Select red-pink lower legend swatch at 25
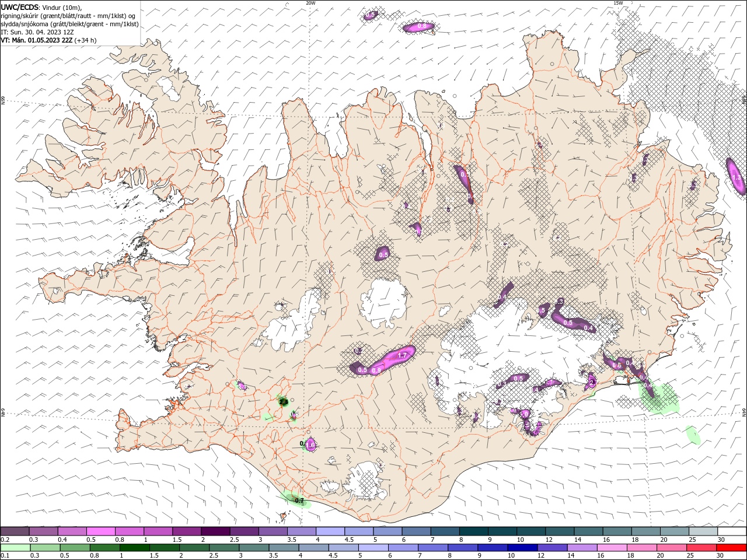Screen dimensions: 747x560 tap(701, 548)
